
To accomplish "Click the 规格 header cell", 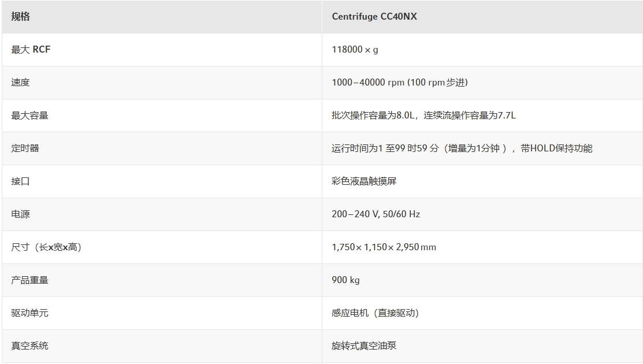I will 21,17.
